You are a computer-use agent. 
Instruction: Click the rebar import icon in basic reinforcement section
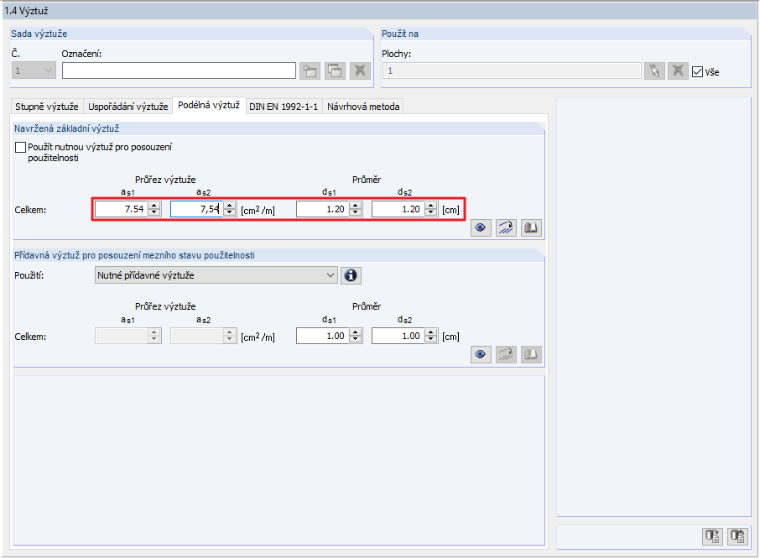coord(506,228)
